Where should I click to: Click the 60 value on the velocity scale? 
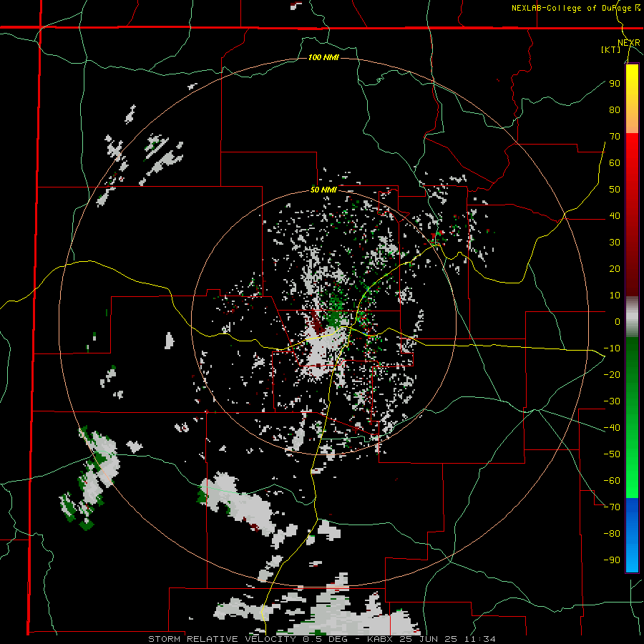(x=615, y=163)
